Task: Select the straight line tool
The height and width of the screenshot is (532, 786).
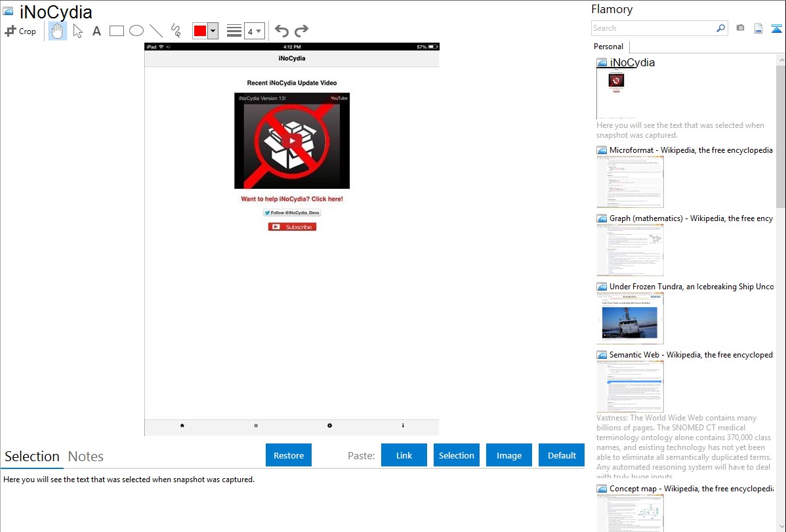Action: point(156,31)
